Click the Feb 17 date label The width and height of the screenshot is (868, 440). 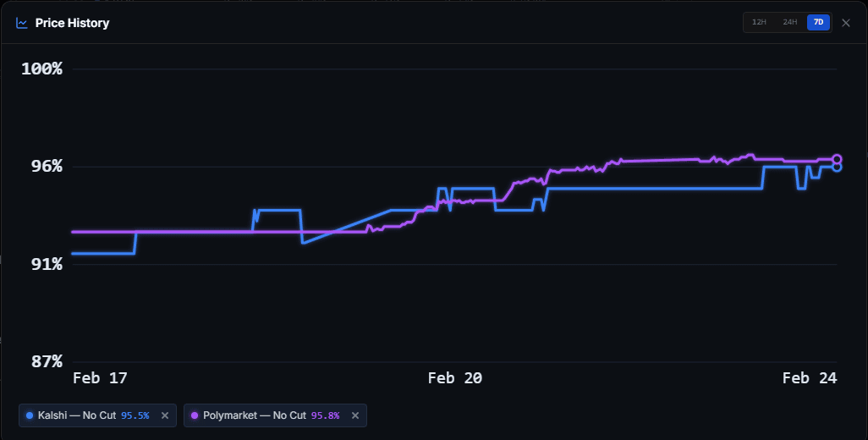pos(100,378)
